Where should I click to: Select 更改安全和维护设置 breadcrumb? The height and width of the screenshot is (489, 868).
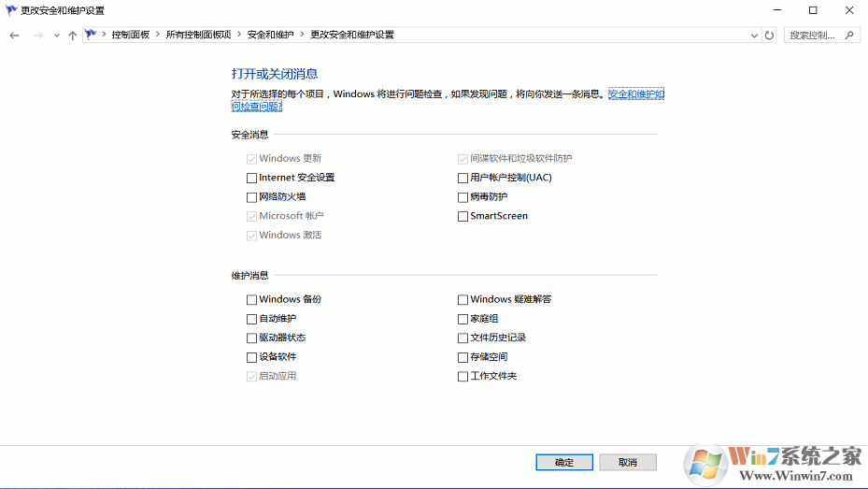click(x=352, y=35)
